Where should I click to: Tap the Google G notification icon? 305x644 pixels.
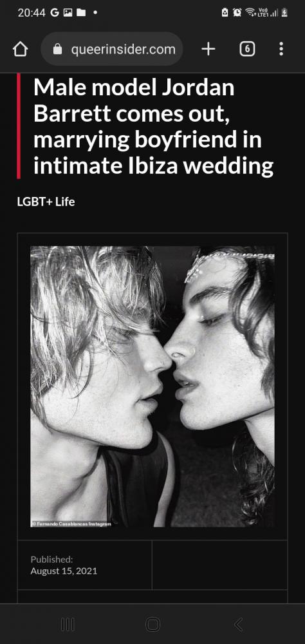click(x=55, y=13)
